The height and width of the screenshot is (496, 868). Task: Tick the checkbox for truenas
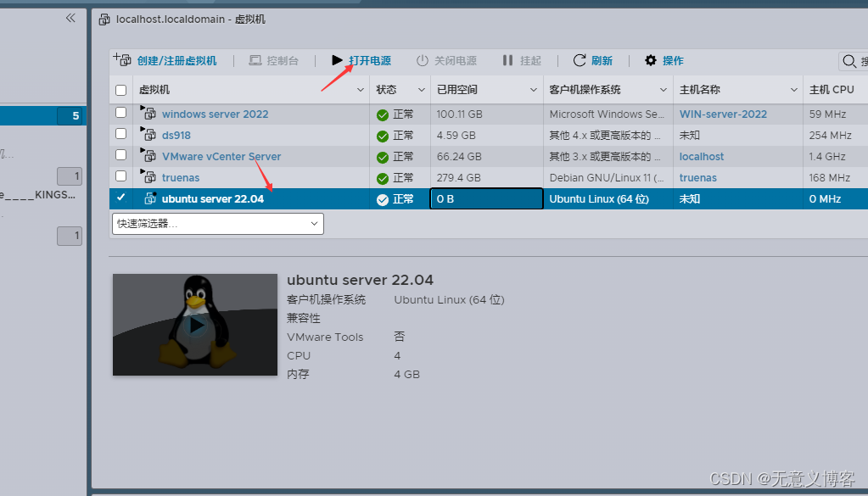(x=120, y=176)
